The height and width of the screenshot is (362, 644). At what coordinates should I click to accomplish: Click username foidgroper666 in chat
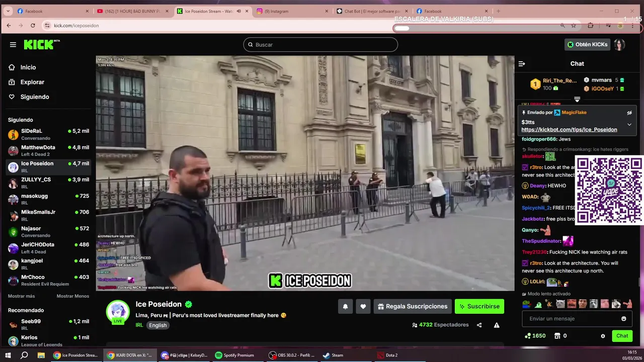tap(539, 139)
